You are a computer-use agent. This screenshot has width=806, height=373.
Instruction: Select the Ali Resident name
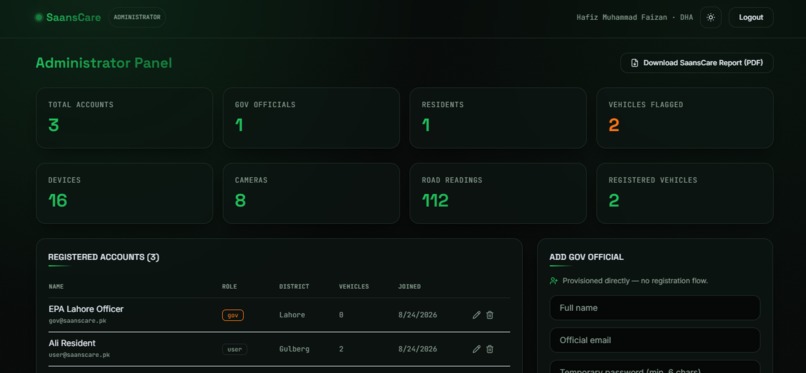(72, 343)
